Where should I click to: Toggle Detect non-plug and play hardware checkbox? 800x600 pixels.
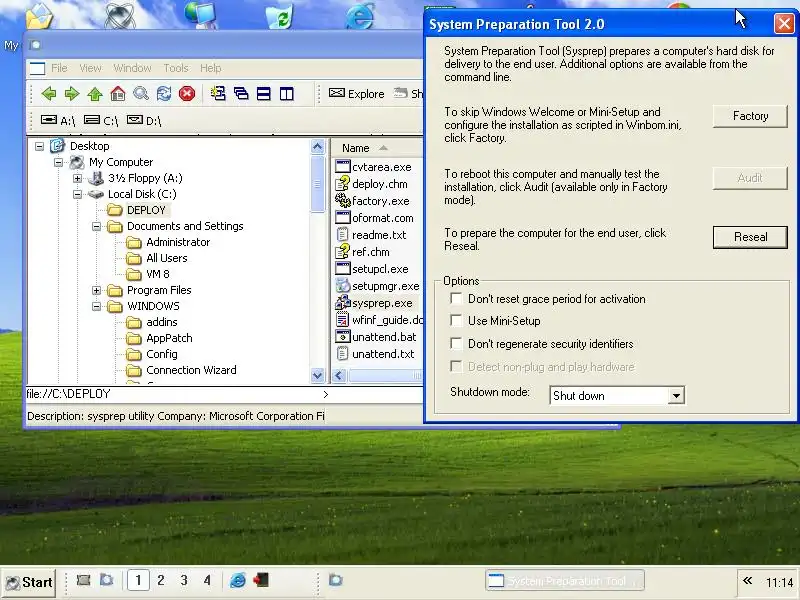(456, 366)
